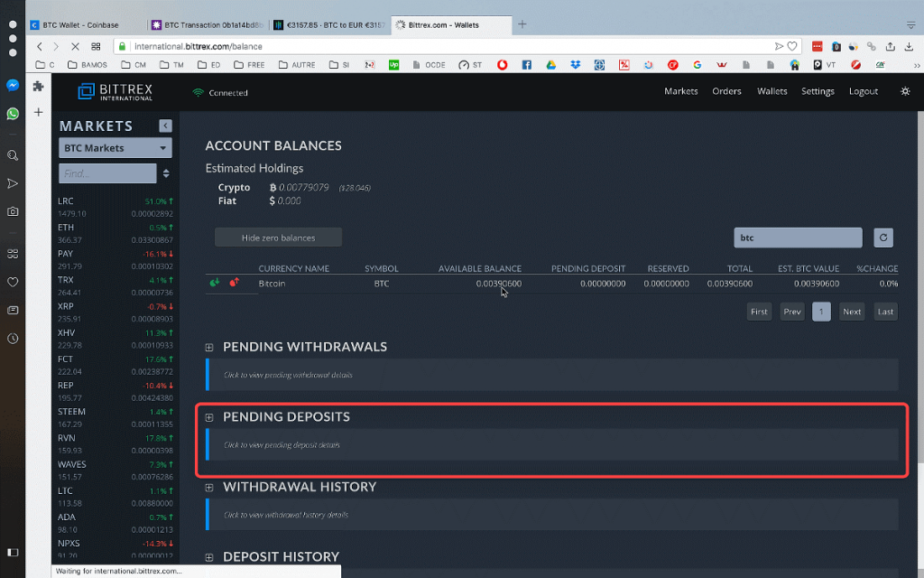Image resolution: width=924 pixels, height=578 pixels.
Task: Open the downloads toolbar icon
Action: point(910,46)
